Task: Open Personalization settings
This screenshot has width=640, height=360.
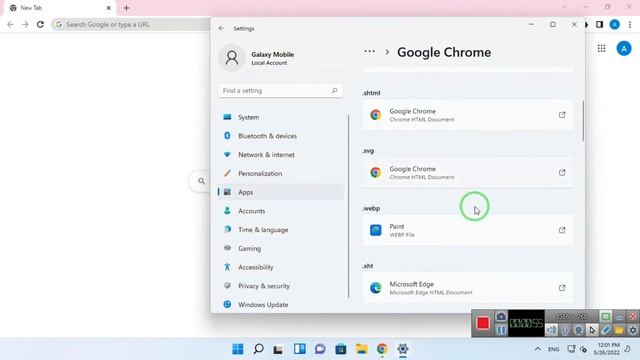Action: point(281,173)
